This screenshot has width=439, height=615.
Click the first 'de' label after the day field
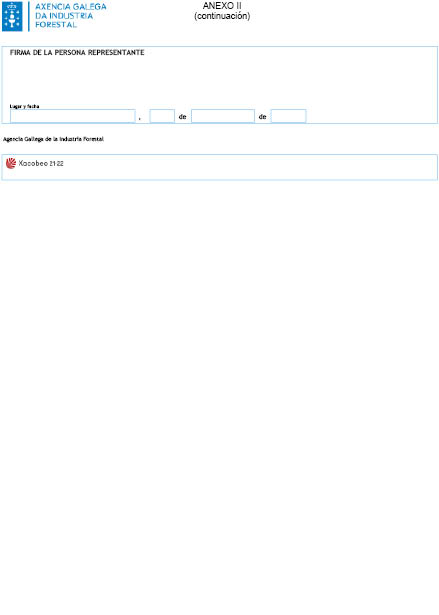tap(182, 116)
